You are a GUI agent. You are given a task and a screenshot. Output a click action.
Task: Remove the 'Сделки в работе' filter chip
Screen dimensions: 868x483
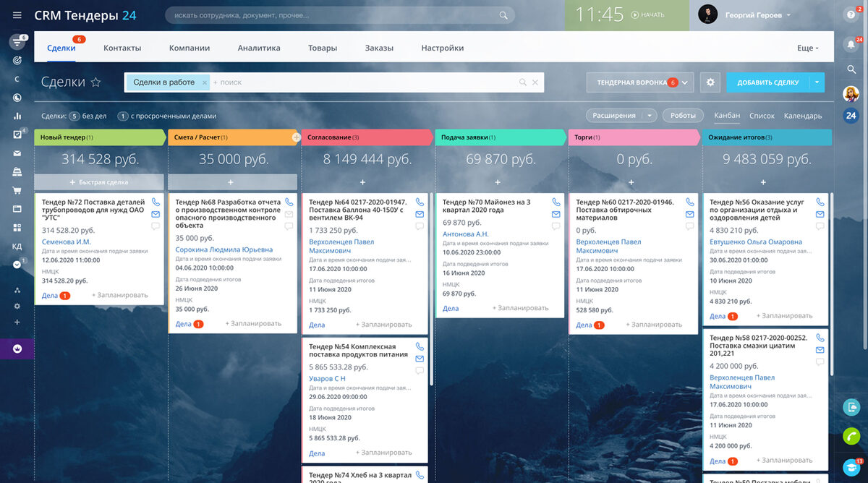tap(205, 82)
